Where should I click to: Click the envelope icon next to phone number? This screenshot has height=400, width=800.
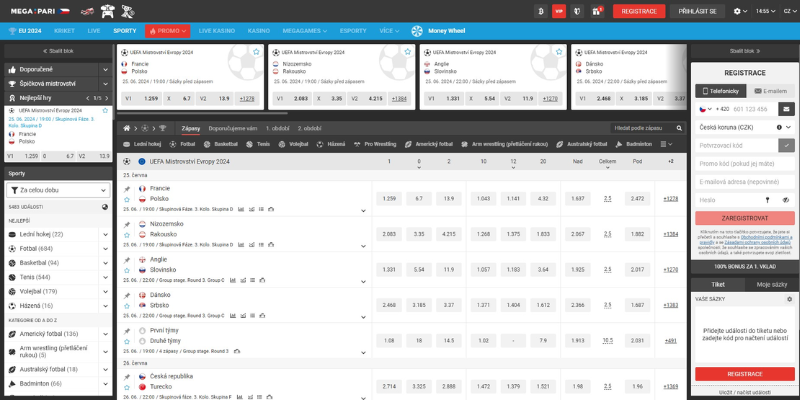point(787,108)
